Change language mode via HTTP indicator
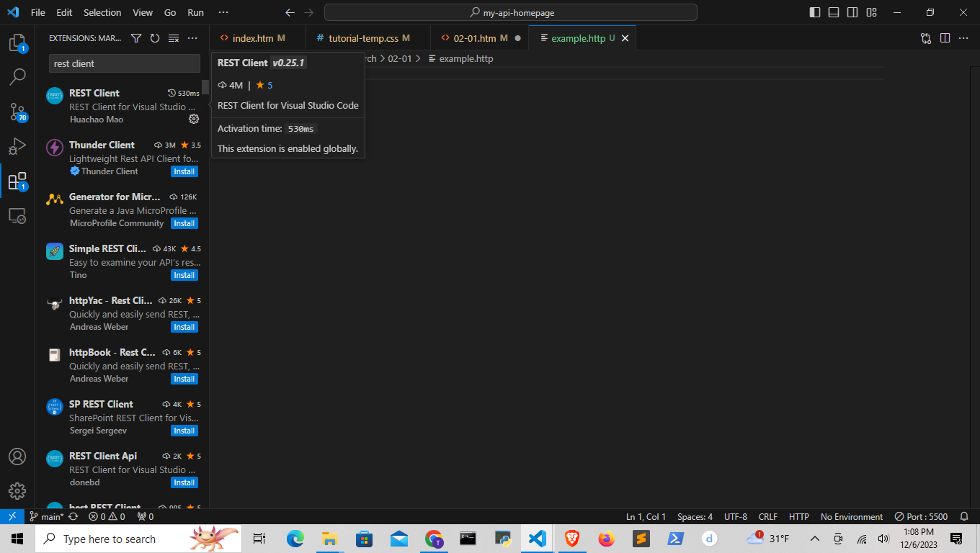 point(798,516)
